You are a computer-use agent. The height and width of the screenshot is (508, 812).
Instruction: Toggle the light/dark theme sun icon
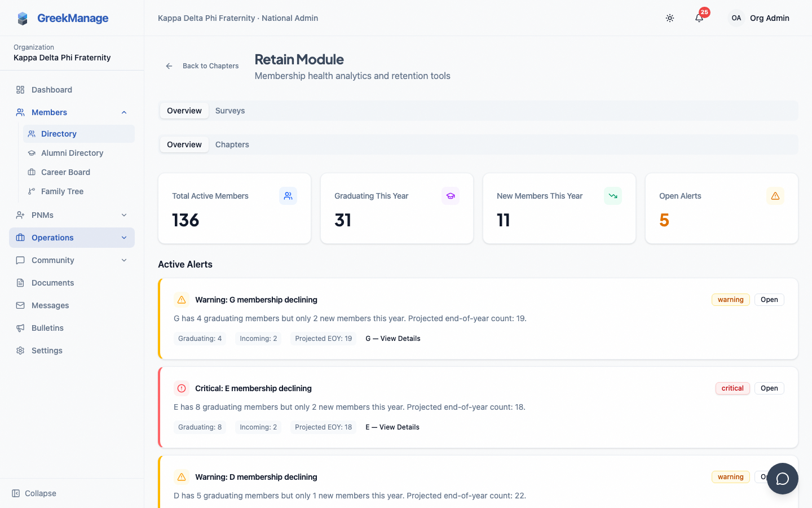(670, 18)
